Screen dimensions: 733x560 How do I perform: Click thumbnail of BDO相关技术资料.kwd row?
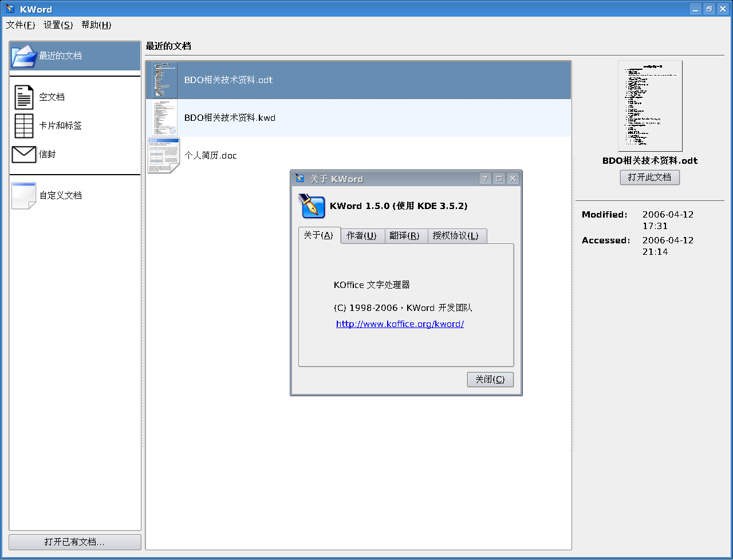(x=165, y=118)
